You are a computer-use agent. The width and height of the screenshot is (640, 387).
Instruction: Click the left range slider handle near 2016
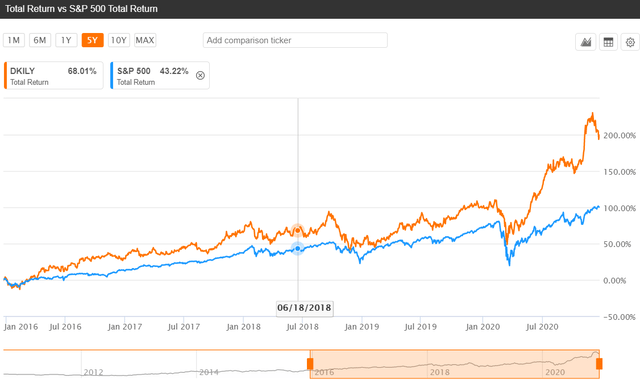[x=310, y=364]
